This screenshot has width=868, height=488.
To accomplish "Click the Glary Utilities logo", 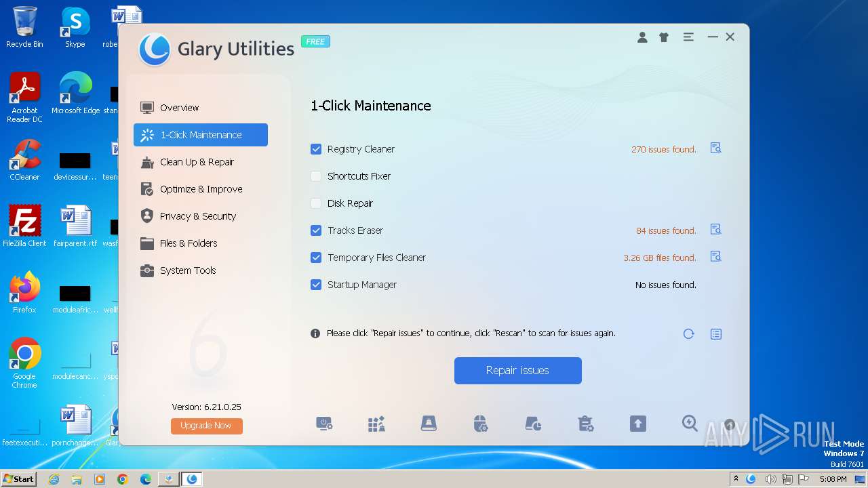I will [x=154, y=49].
